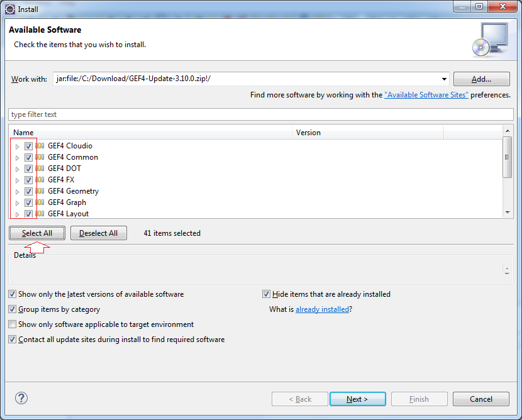Expand the GEF4 Layout tree node
Screen dimensions: 522x420
point(18,214)
